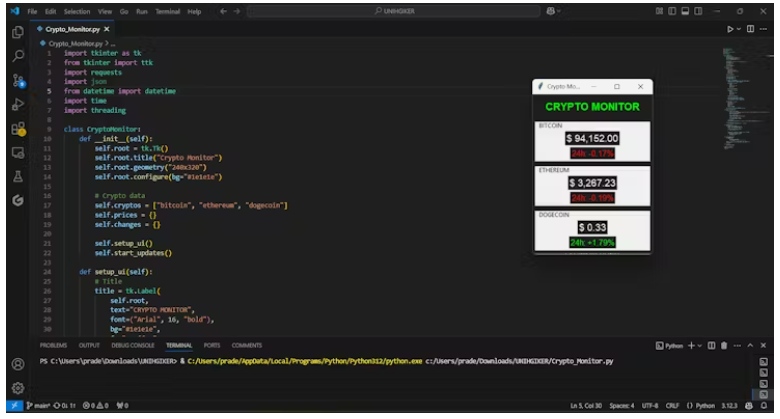
Task: Click the Accounts icon in activity bar
Action: (x=18, y=364)
